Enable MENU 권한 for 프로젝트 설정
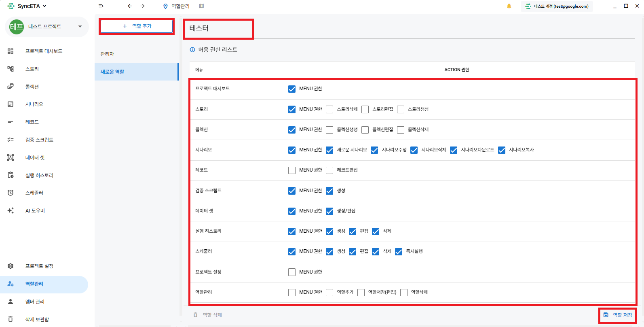The height and width of the screenshot is (327, 644). [x=292, y=272]
